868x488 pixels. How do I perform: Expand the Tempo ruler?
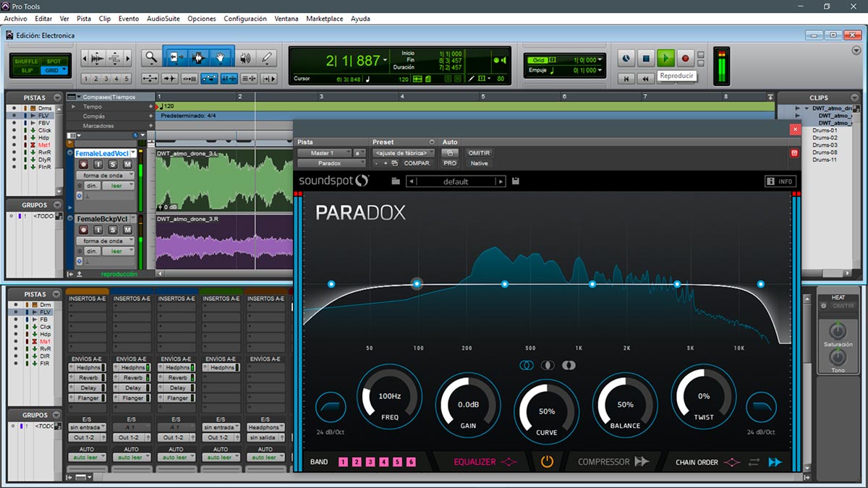[72, 106]
